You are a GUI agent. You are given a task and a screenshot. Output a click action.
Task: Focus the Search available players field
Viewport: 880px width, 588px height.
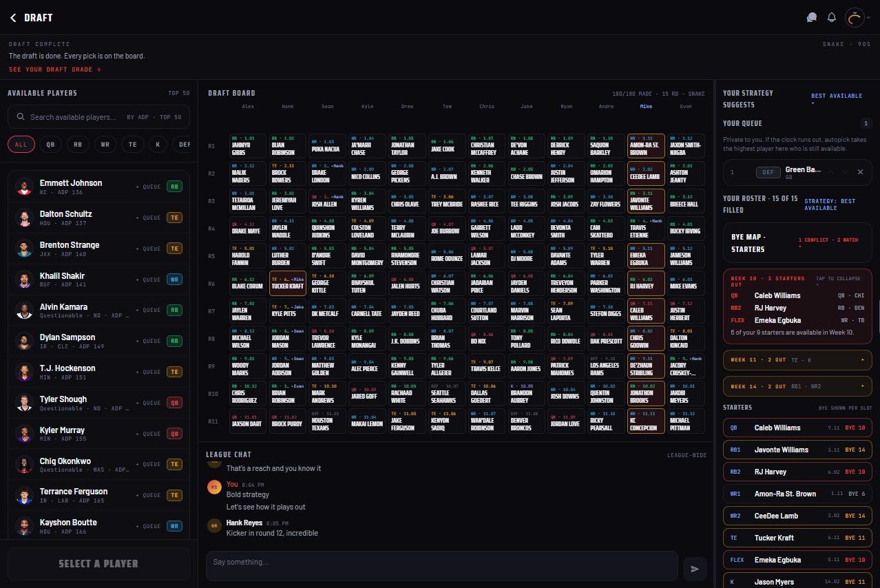point(98,117)
